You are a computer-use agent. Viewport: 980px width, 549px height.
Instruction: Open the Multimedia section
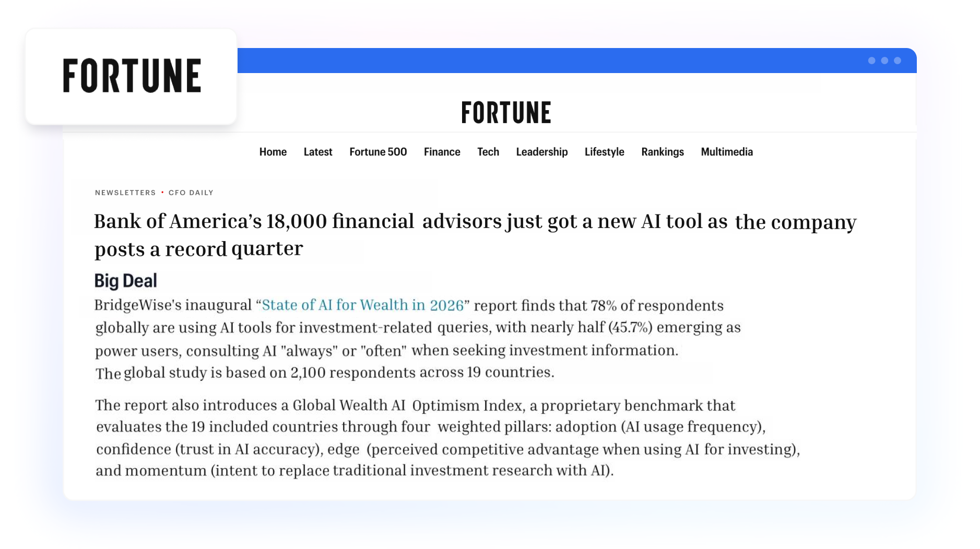click(726, 152)
